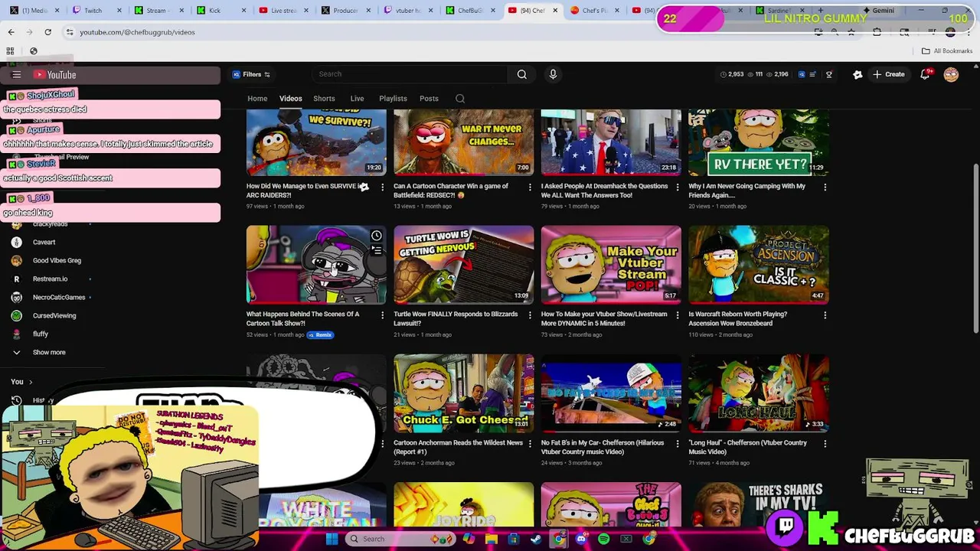Switch to the Shorts tab
Screen dimensions: 980x551
tap(324, 99)
